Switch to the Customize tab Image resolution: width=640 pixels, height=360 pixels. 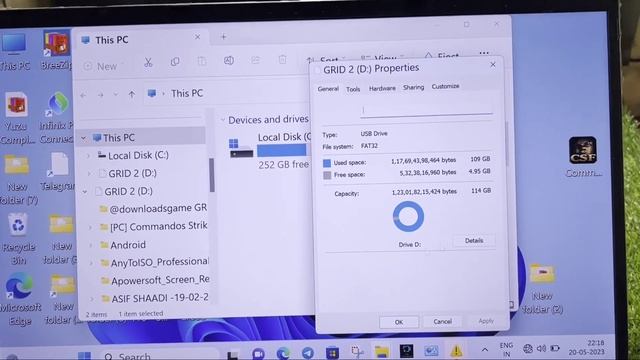coord(445,86)
